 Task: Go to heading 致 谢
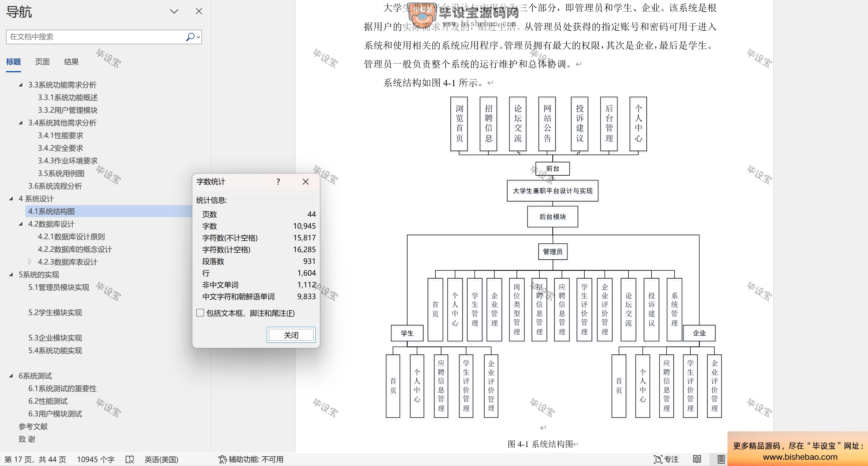pyautogui.click(x=27, y=439)
